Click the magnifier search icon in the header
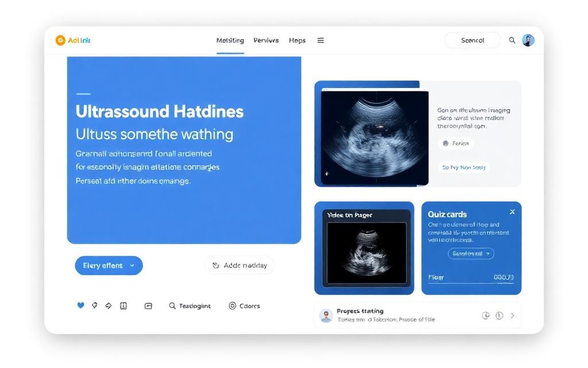The image size is (588, 368). click(x=512, y=40)
